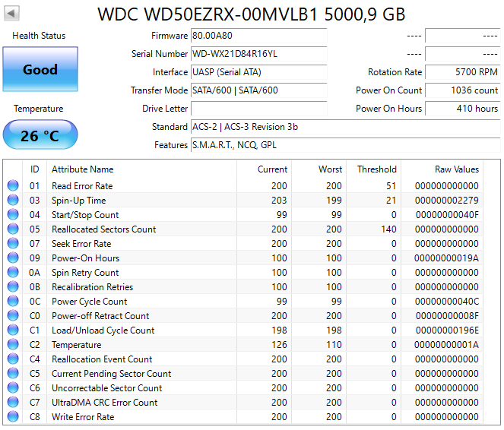Select the UltraDMA CRC Error Count name

[104, 403]
